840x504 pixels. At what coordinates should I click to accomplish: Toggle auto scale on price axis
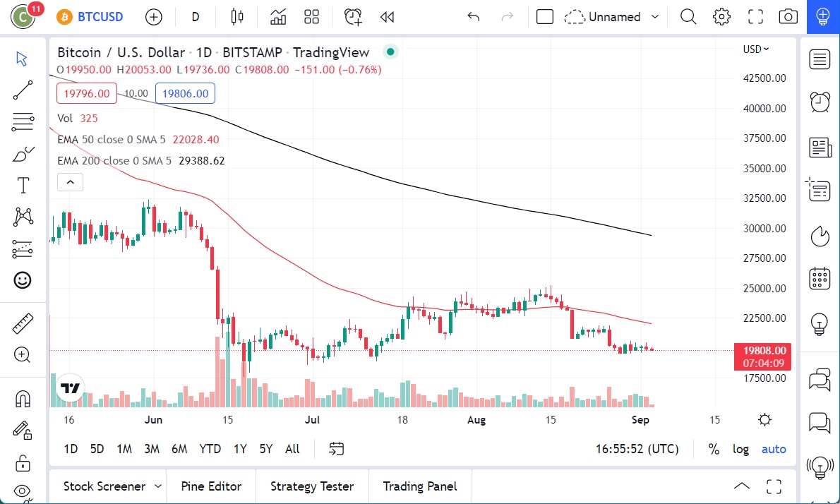tap(774, 449)
